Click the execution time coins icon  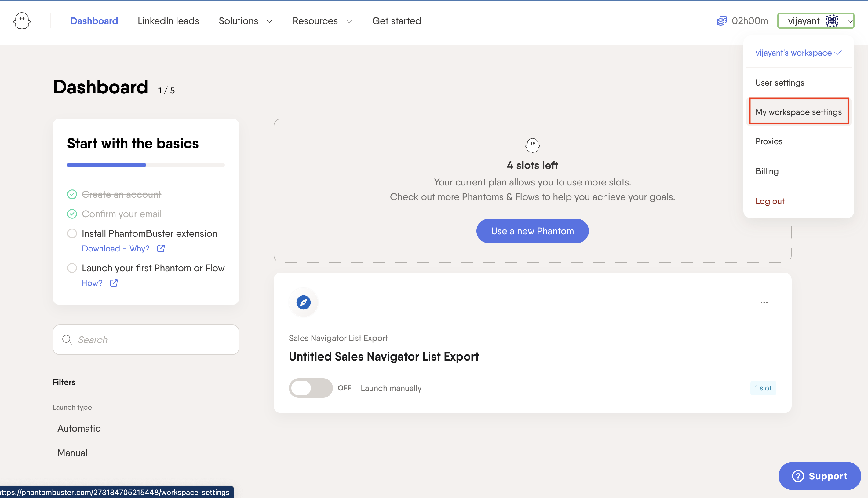point(721,21)
